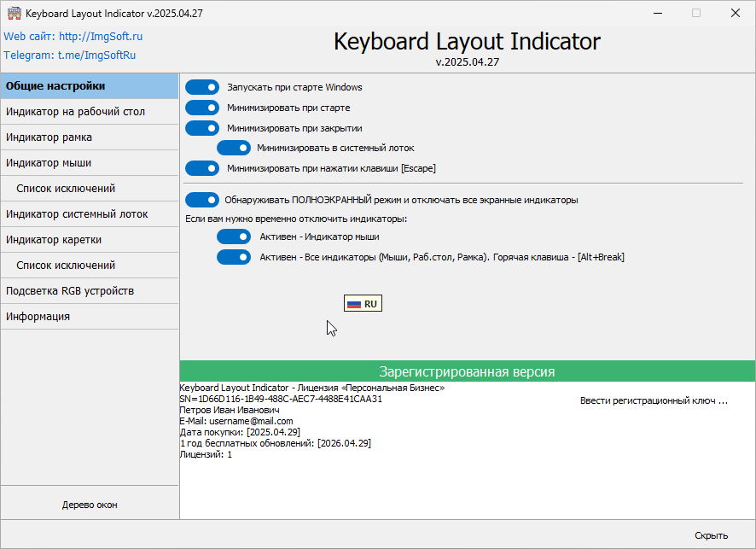Click the green "Зарегистрированная версия" banner
The width and height of the screenshot is (756, 549).
(x=468, y=371)
